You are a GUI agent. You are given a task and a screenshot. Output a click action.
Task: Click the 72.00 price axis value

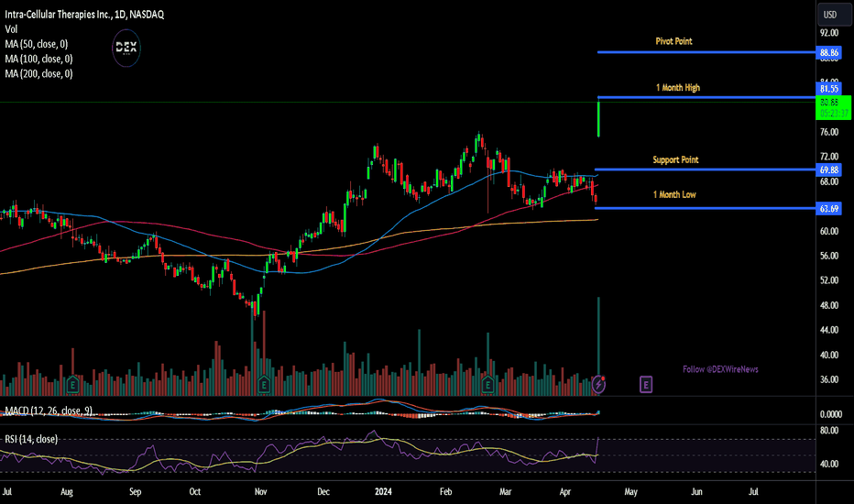[829, 157]
